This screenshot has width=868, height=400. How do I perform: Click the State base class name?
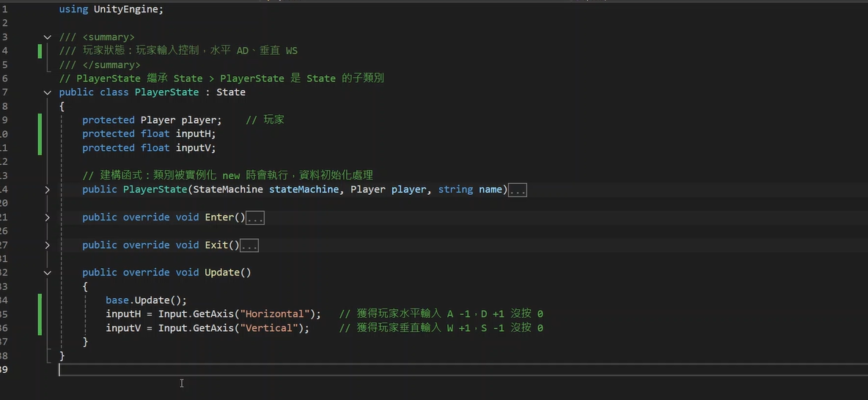[230, 92]
